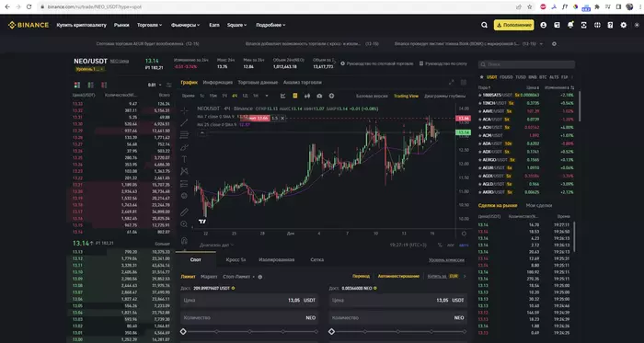The width and height of the screenshot is (644, 343).
Task: Show order book asks only view
Action: pos(104,85)
